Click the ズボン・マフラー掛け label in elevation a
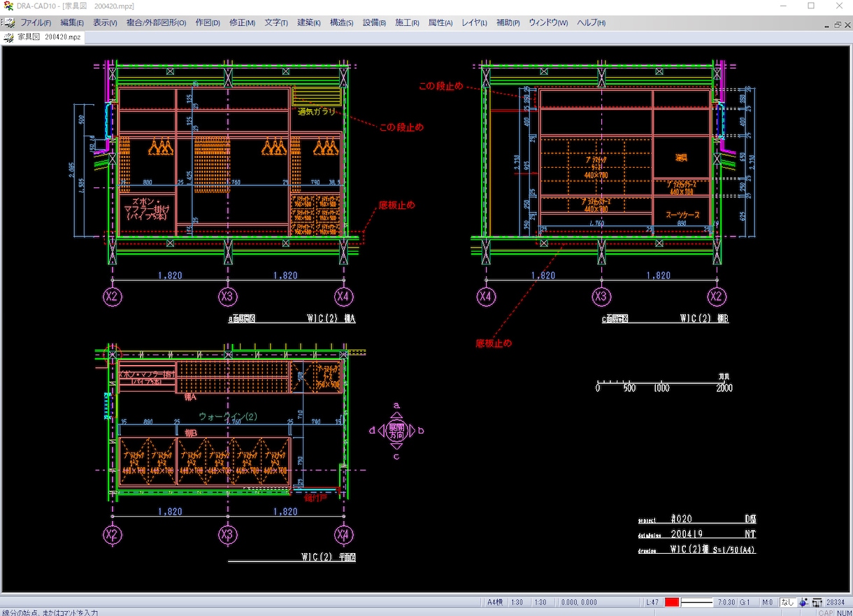853x616 pixels. click(148, 208)
